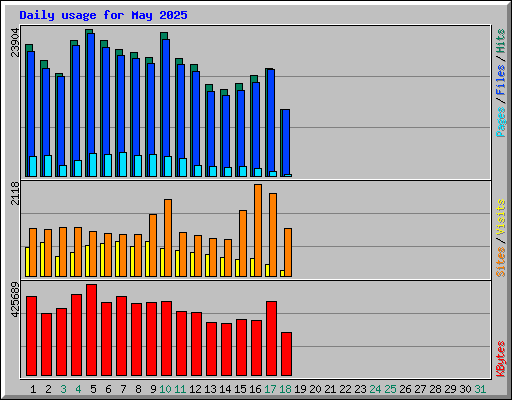Click the 425689 KBytes axis value
Image resolution: width=512 pixels, height=400 pixels.
[16, 300]
